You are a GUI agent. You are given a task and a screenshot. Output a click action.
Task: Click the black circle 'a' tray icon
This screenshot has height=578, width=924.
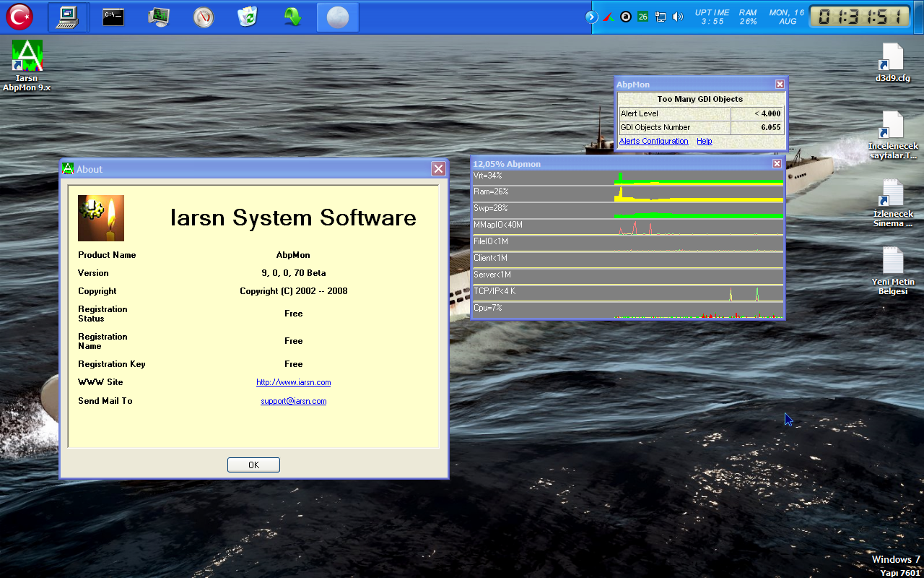coord(626,17)
